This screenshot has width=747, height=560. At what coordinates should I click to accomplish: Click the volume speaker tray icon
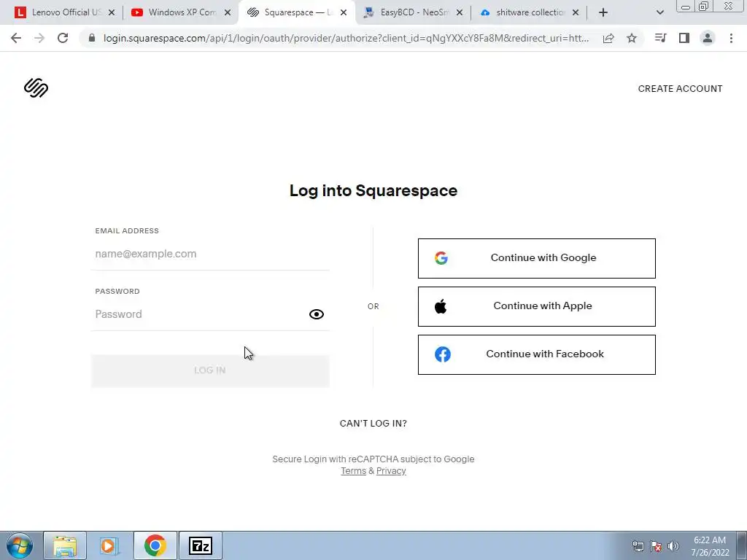coord(673,546)
